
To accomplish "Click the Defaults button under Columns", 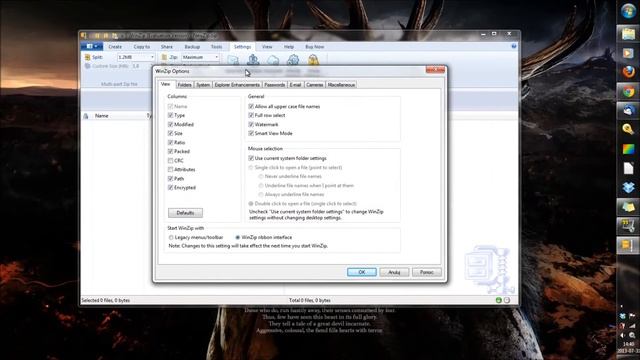I will (185, 213).
